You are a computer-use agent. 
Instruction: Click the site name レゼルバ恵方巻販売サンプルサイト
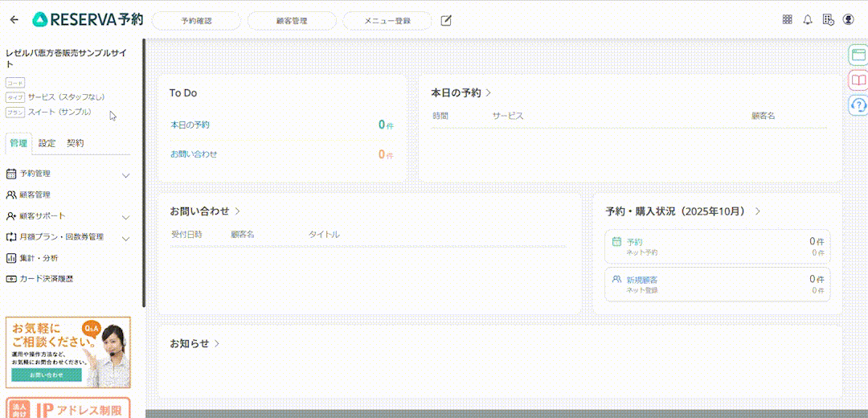coord(65,59)
